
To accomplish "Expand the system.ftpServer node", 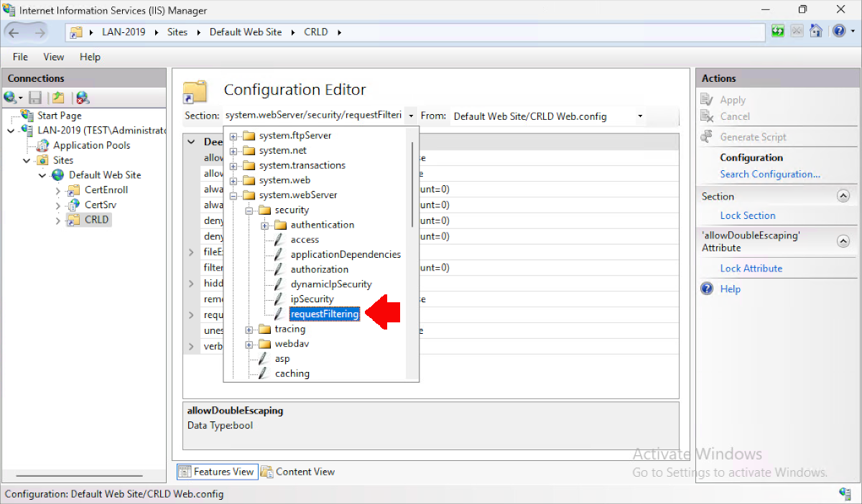I will coord(233,136).
